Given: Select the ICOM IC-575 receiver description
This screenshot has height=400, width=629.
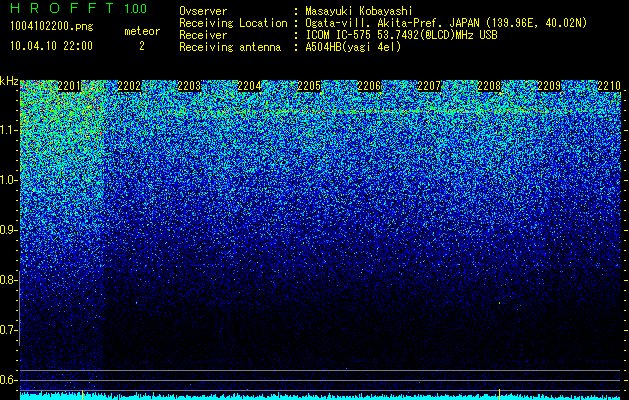Looking at the screenshot, I should tap(401, 35).
